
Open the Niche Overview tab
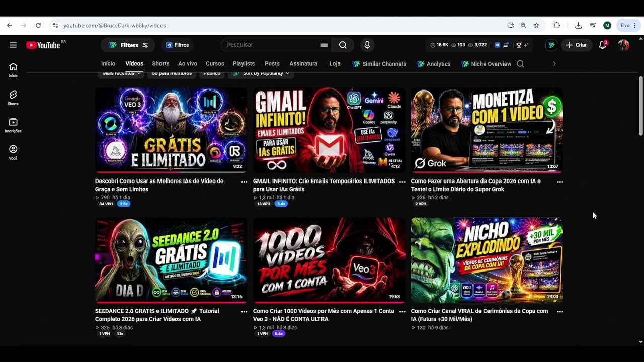tap(487, 64)
